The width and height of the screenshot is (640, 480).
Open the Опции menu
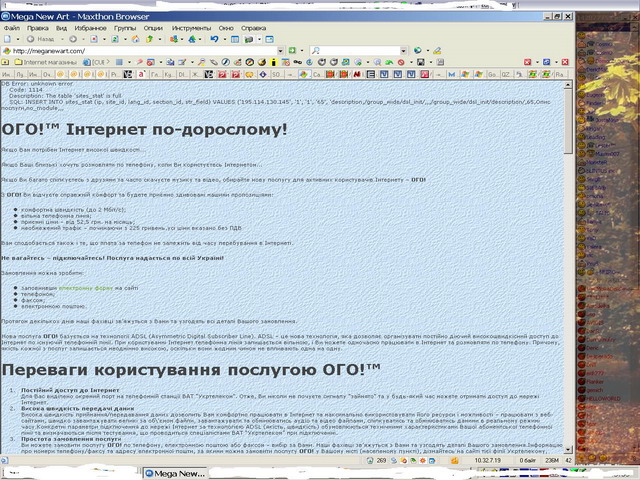pos(153,28)
